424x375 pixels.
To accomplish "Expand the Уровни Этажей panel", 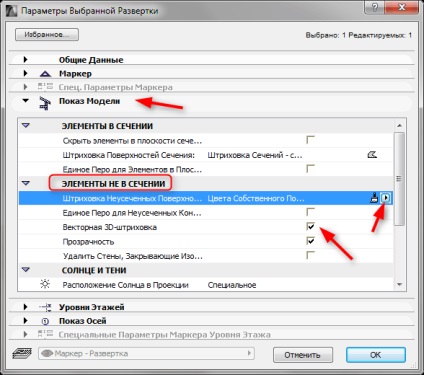I will click(x=25, y=307).
